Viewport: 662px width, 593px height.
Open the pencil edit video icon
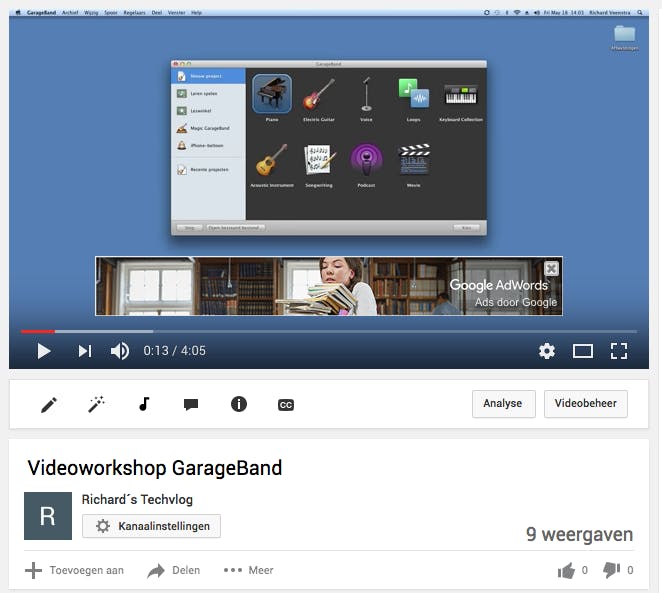(49, 404)
